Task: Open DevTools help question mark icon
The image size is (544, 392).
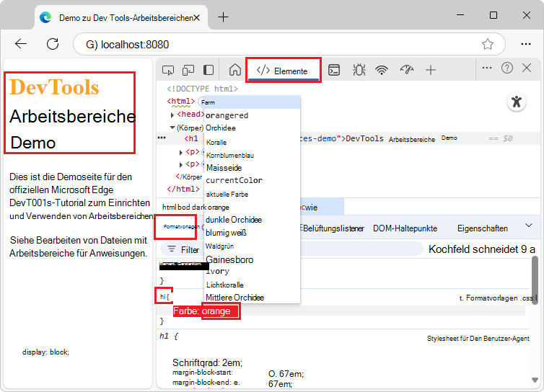Action: point(507,68)
